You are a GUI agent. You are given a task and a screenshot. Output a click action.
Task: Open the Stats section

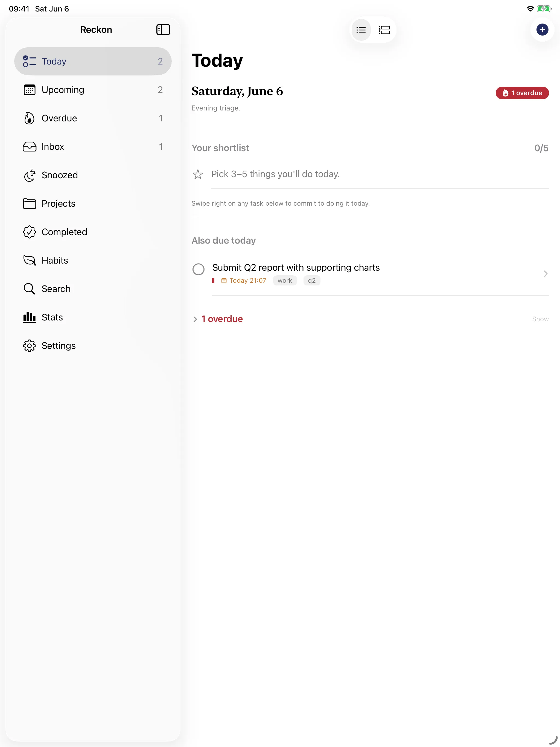click(93, 317)
